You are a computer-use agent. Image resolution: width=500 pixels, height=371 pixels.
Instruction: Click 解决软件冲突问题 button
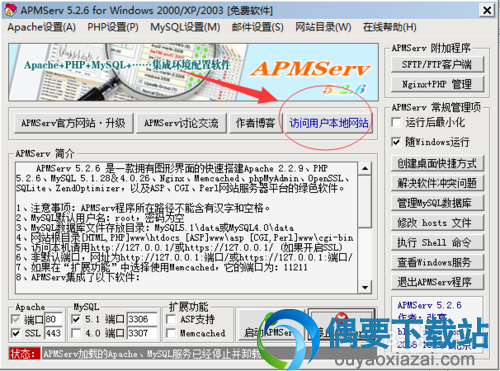tap(437, 183)
